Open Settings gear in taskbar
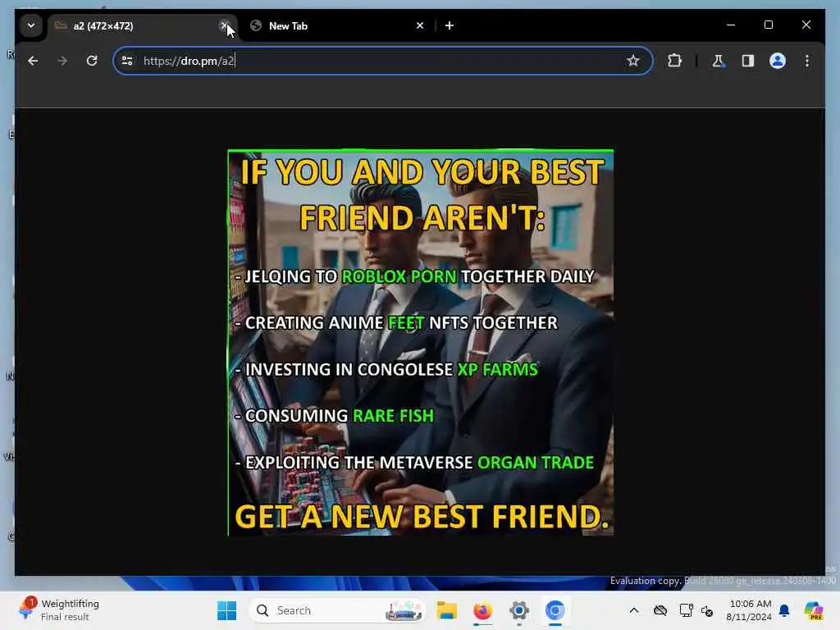The width and height of the screenshot is (840, 630). coord(519,610)
